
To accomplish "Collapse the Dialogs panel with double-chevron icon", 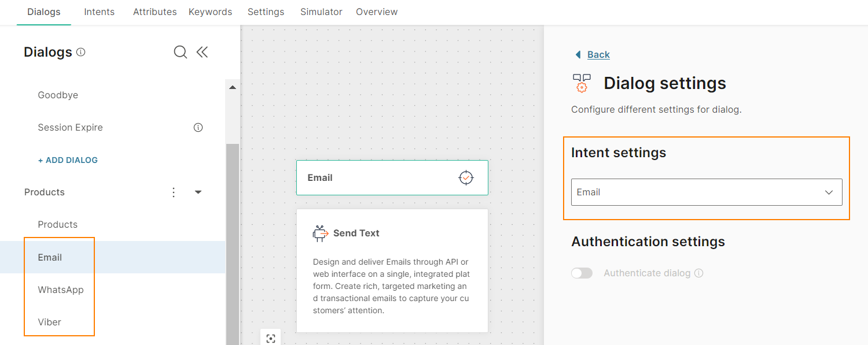I will point(202,52).
